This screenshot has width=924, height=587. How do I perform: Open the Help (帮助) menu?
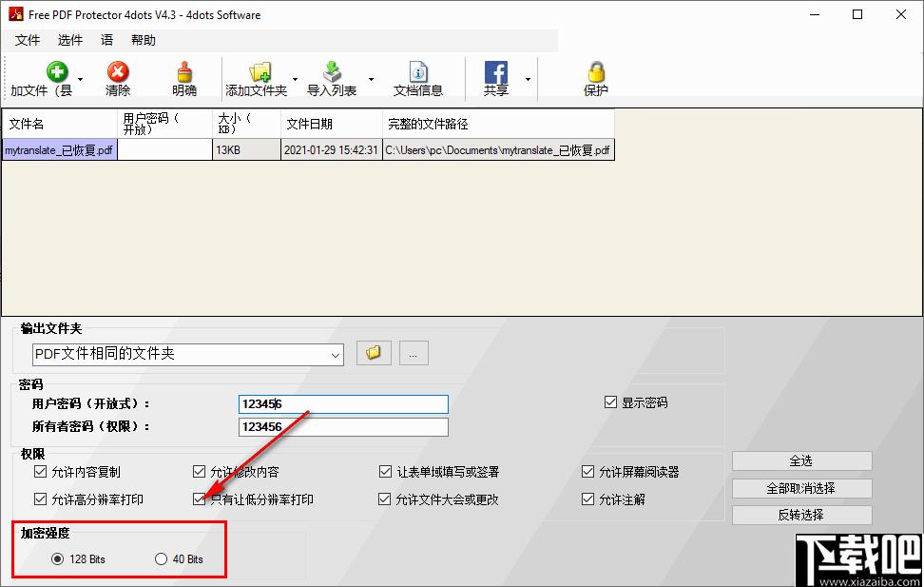click(144, 40)
